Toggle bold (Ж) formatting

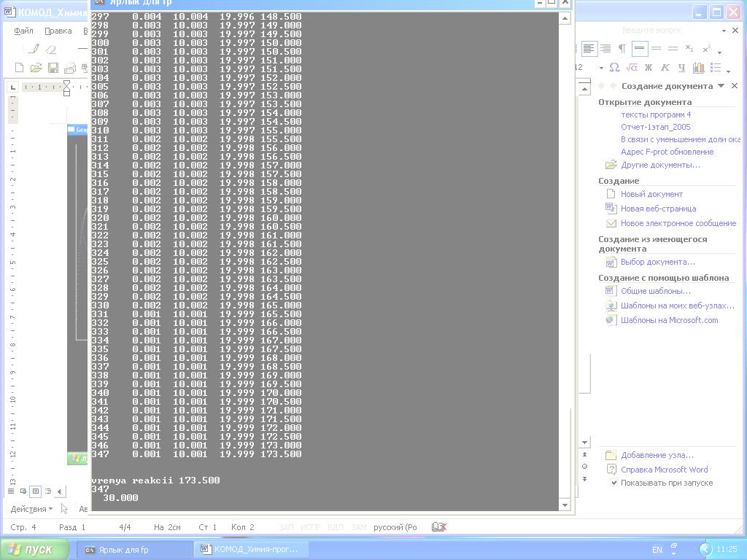click(648, 68)
